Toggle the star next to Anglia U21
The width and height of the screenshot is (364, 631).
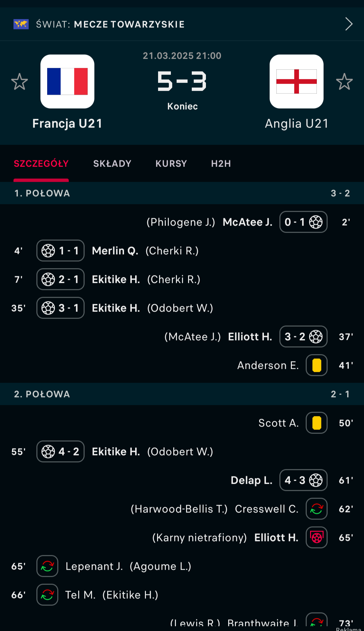(344, 82)
